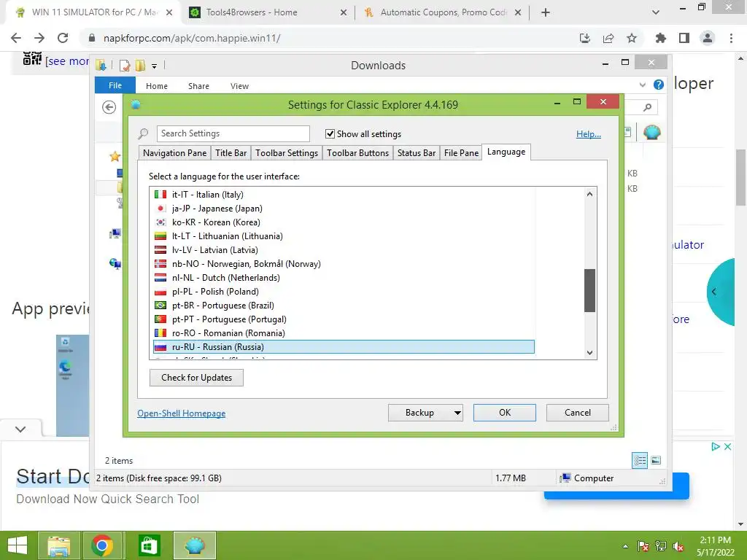Select the Language tab
This screenshot has height=560, width=747.
[506, 152]
